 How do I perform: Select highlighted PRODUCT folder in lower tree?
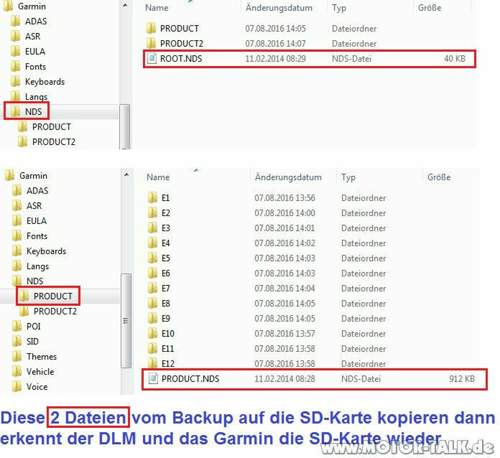point(48,296)
